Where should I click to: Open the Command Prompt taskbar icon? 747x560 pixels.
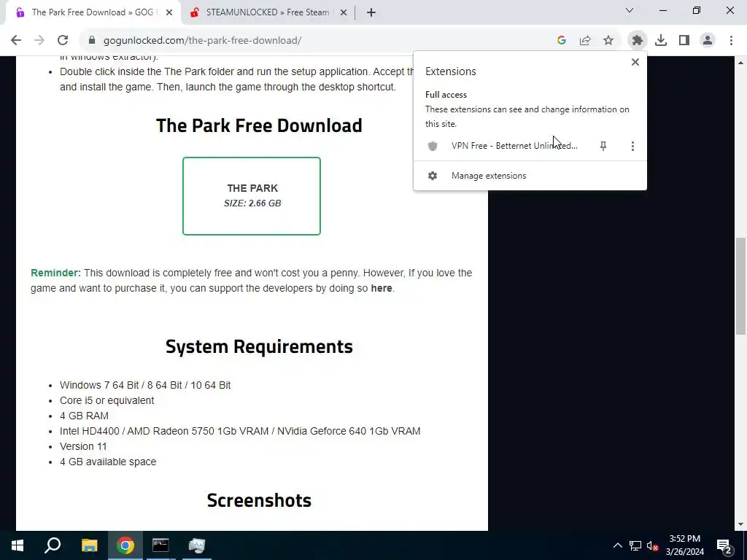(160, 545)
